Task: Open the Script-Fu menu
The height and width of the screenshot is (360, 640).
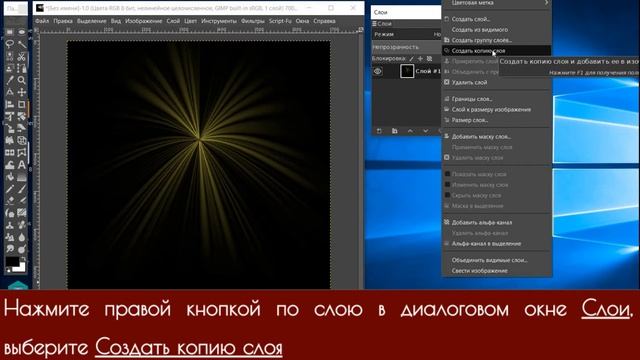Action: [280, 21]
